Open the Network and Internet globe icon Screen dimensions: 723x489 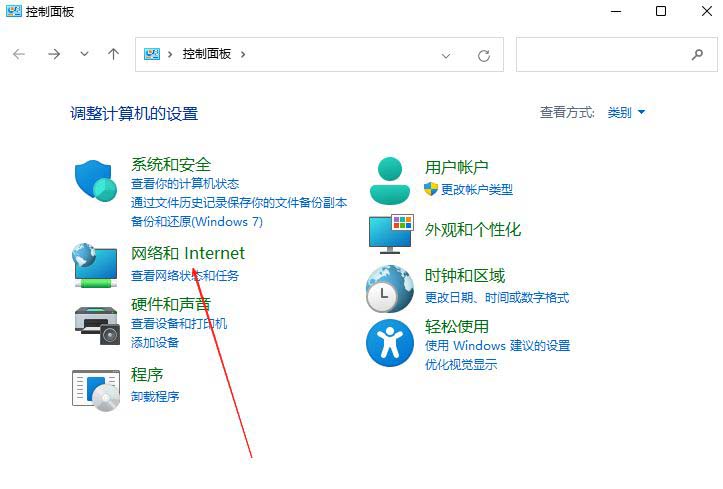(96, 264)
